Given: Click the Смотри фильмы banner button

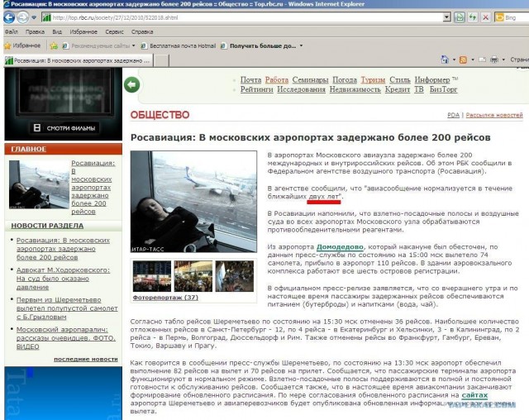Looking at the screenshot, I should click(64, 128).
